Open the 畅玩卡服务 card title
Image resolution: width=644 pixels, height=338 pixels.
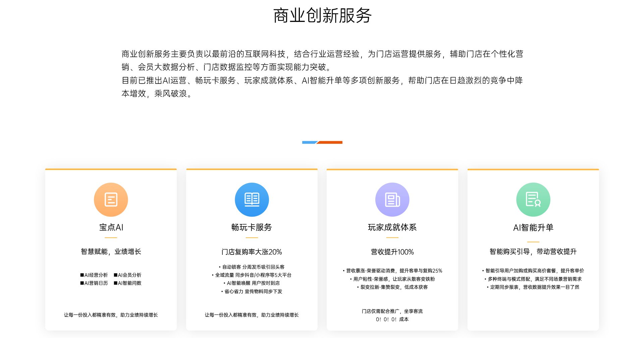(252, 227)
